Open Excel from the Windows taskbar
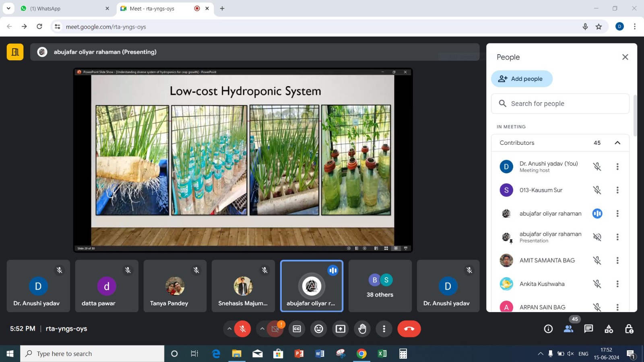 click(x=382, y=354)
